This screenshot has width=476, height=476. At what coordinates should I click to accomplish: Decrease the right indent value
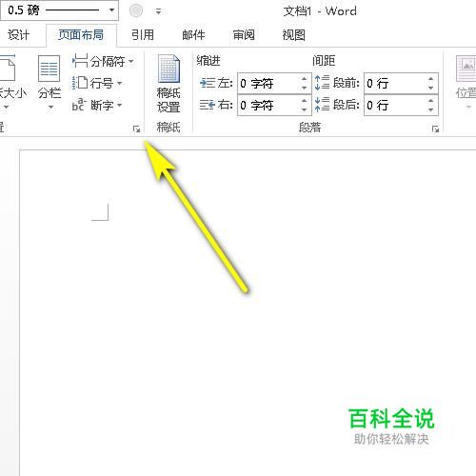coord(305,109)
